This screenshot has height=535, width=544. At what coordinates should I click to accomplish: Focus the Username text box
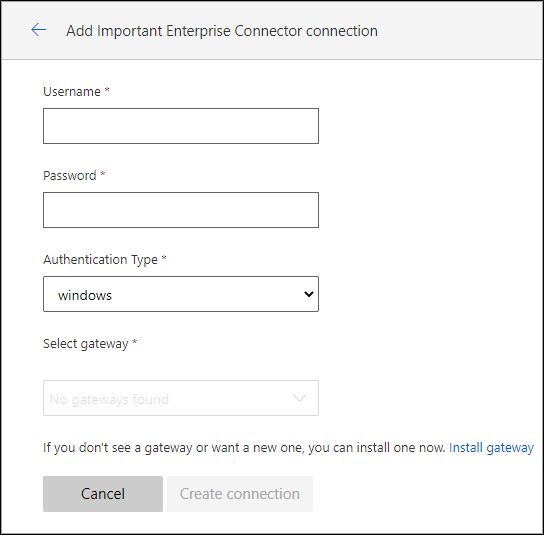click(x=181, y=126)
